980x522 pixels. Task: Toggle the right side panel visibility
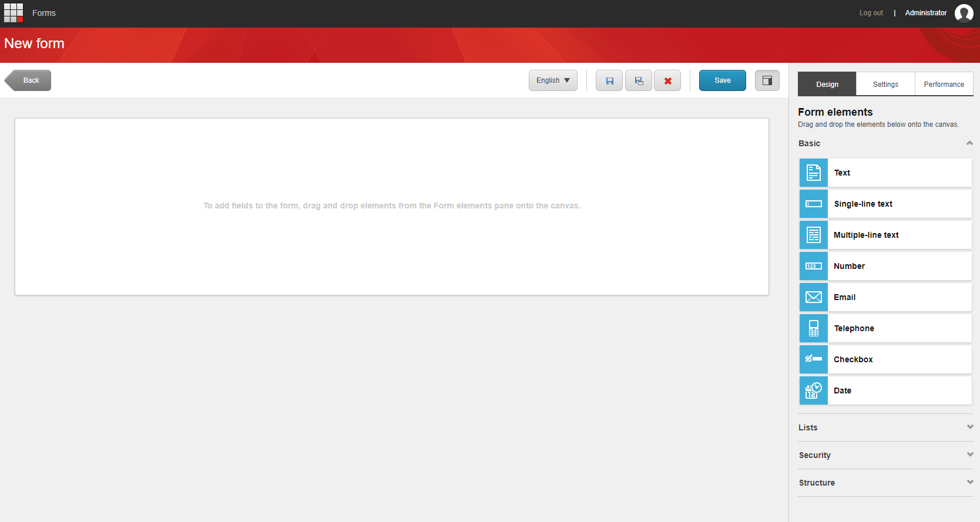pyautogui.click(x=767, y=80)
